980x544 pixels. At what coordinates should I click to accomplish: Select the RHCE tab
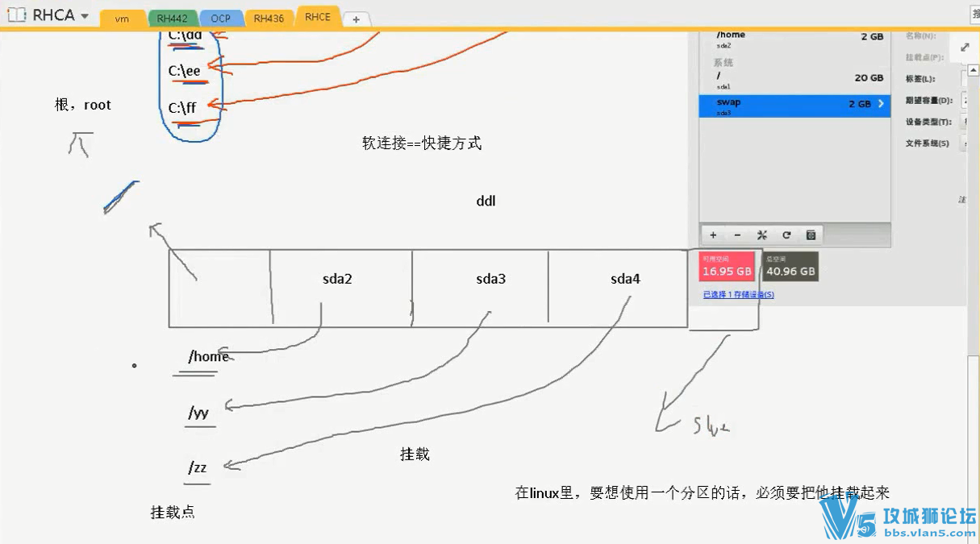[318, 17]
